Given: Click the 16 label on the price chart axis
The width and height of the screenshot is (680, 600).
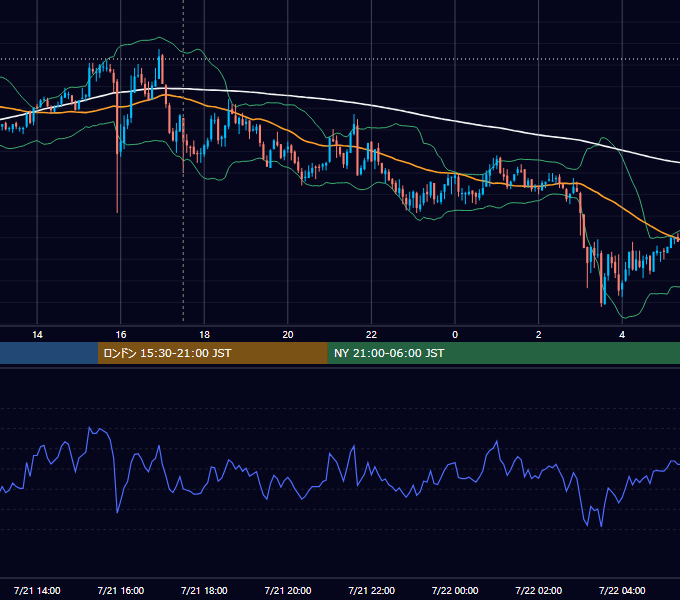Looking at the screenshot, I should pos(121,335).
